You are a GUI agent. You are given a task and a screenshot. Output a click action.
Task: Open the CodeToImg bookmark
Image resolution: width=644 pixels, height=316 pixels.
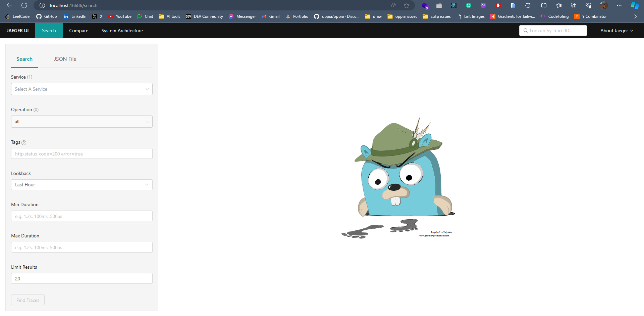(x=554, y=16)
